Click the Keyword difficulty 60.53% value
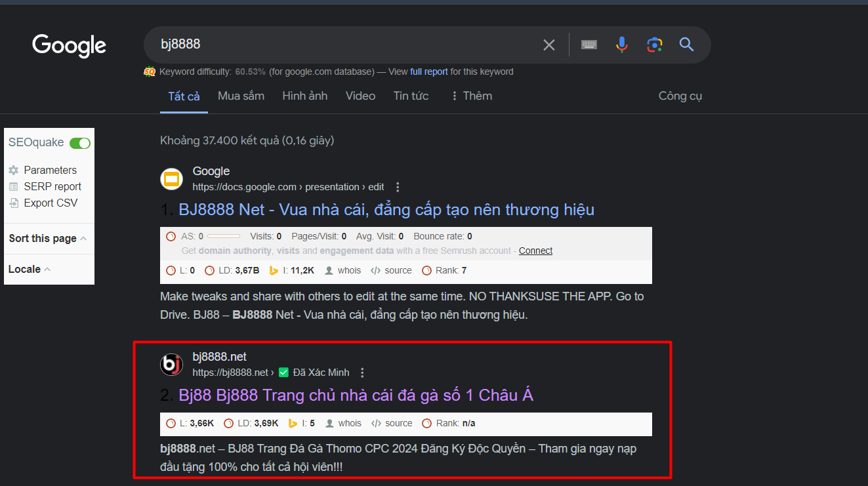The height and width of the screenshot is (486, 868). tap(250, 71)
